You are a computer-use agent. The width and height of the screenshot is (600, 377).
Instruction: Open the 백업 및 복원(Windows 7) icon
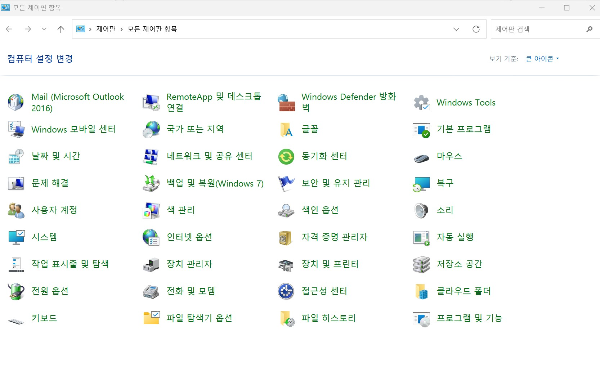[151, 183]
